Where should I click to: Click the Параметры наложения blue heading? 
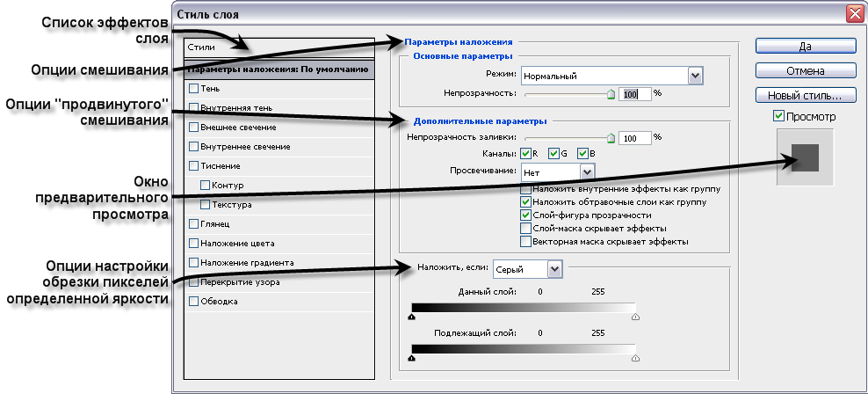[x=459, y=41]
